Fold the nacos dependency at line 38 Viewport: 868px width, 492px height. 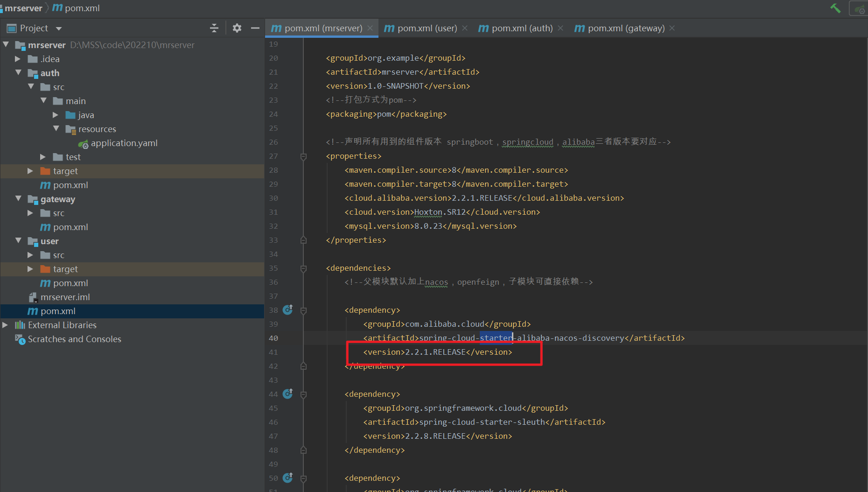(x=303, y=310)
